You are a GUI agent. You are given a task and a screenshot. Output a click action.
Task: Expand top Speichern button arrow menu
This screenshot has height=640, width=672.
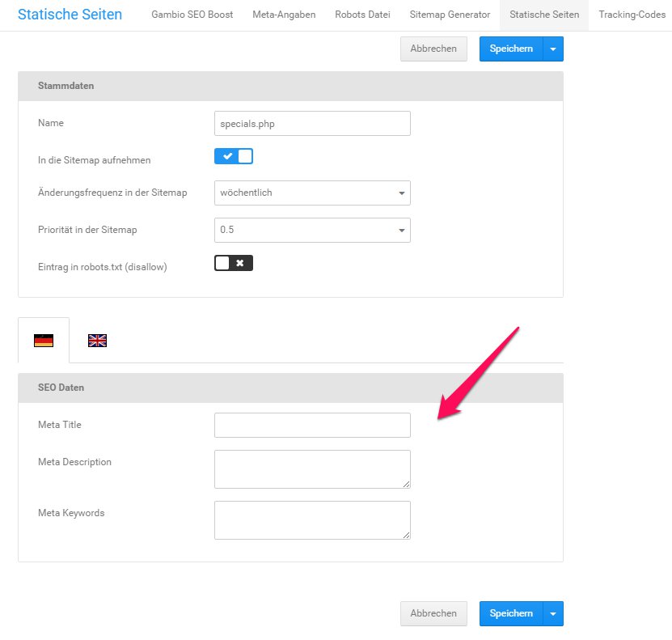[553, 49]
